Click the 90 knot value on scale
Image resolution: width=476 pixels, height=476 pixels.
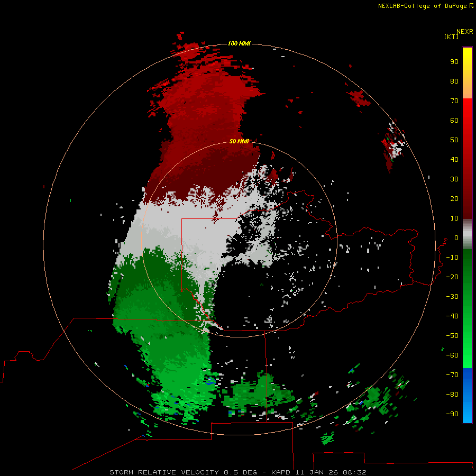(454, 62)
